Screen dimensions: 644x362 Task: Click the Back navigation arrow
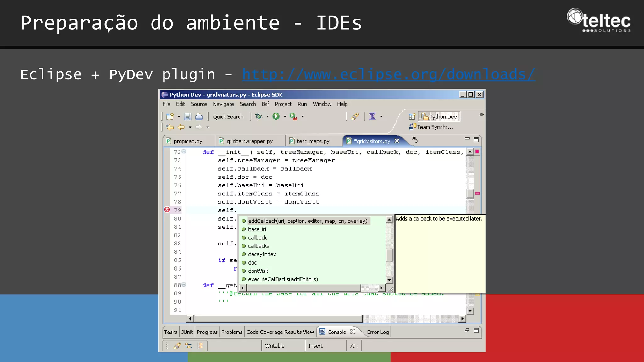pyautogui.click(x=181, y=127)
